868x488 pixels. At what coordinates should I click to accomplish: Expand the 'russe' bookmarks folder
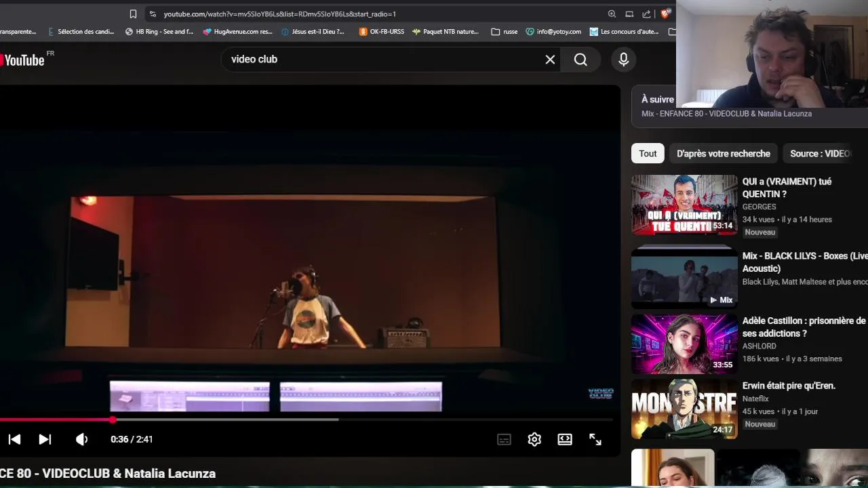[x=505, y=31]
